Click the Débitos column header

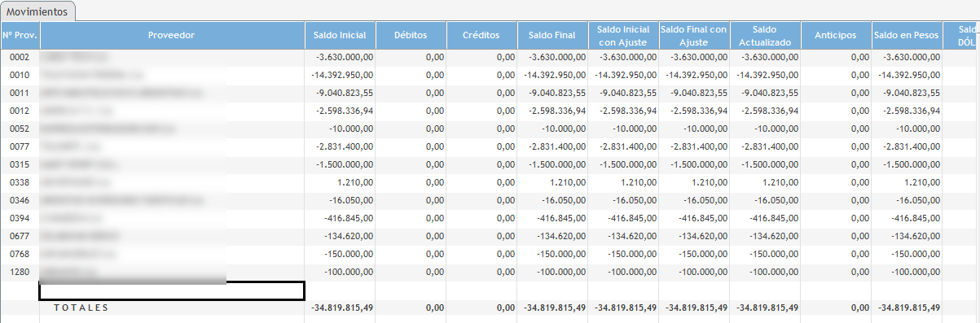point(411,35)
